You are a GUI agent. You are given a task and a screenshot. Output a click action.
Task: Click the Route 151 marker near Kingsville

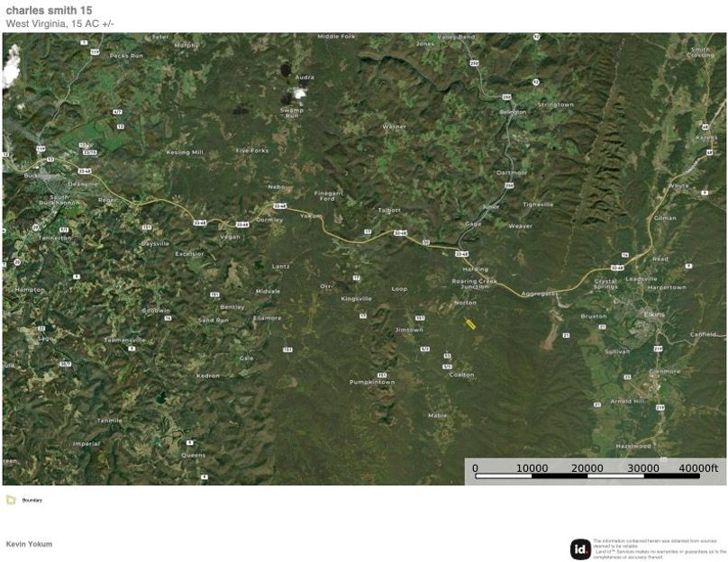[x=420, y=318]
